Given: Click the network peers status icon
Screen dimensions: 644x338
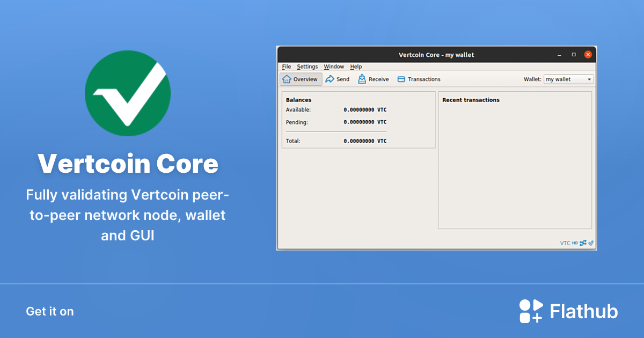Looking at the screenshot, I should [x=583, y=243].
